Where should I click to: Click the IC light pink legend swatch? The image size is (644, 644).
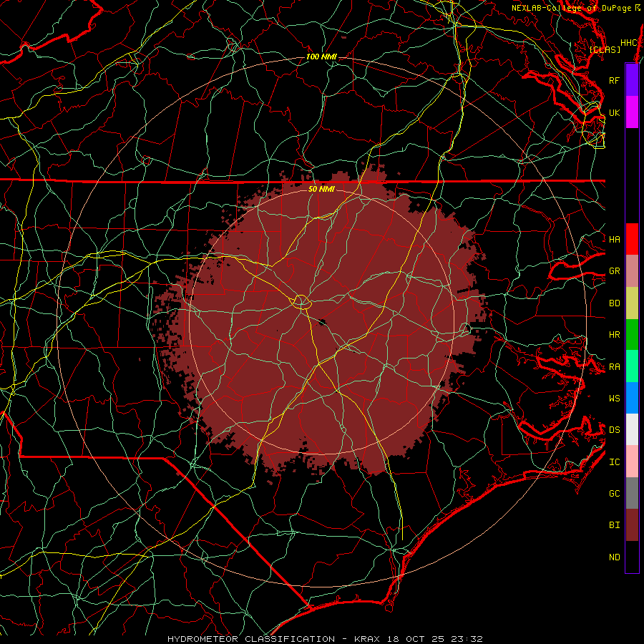[632, 462]
